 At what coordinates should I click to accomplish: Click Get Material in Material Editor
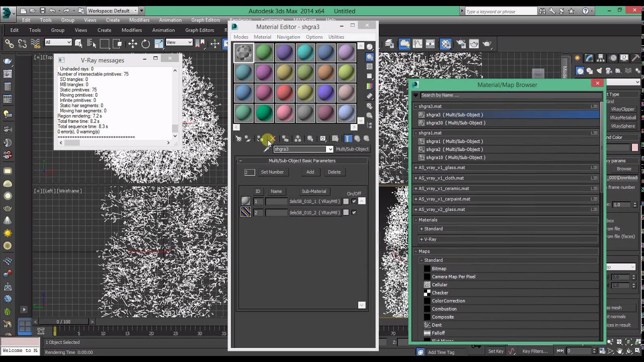pos(238,138)
